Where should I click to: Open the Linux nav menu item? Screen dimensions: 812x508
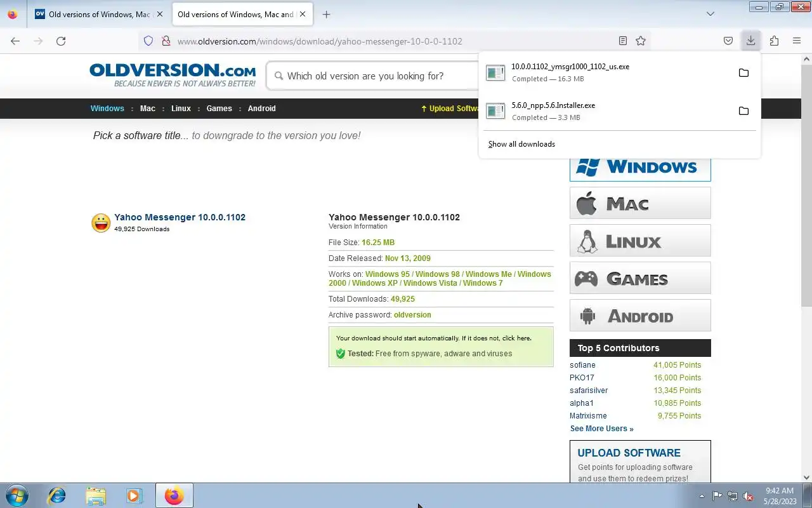pos(181,109)
